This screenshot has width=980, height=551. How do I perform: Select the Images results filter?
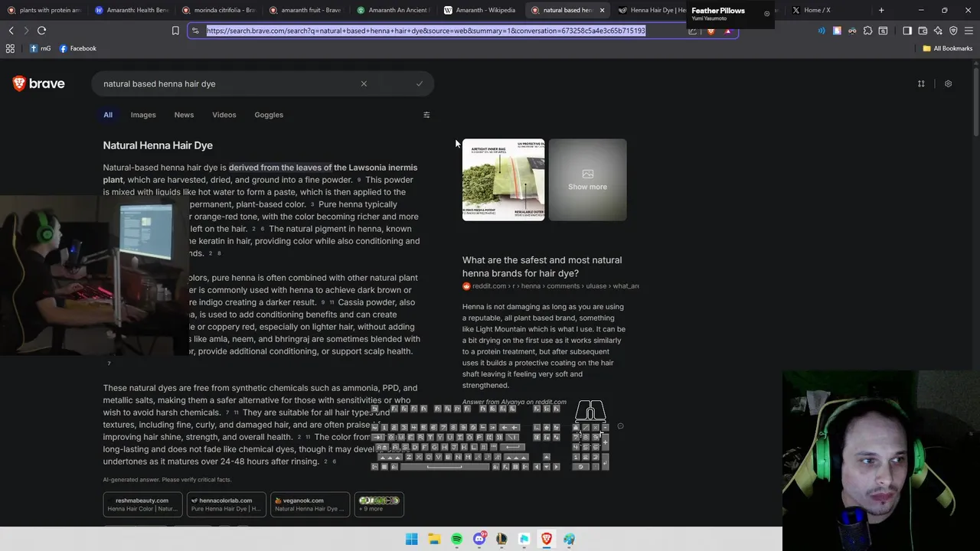pos(143,115)
